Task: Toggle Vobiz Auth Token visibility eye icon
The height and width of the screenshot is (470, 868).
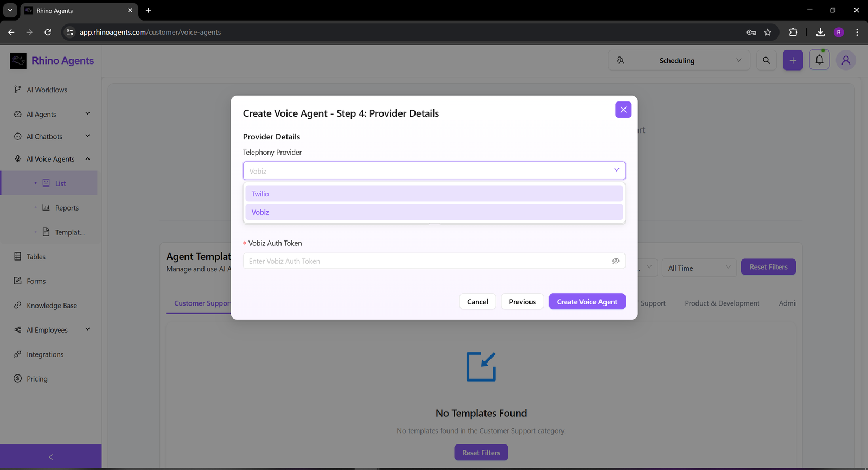Action: [x=616, y=261]
